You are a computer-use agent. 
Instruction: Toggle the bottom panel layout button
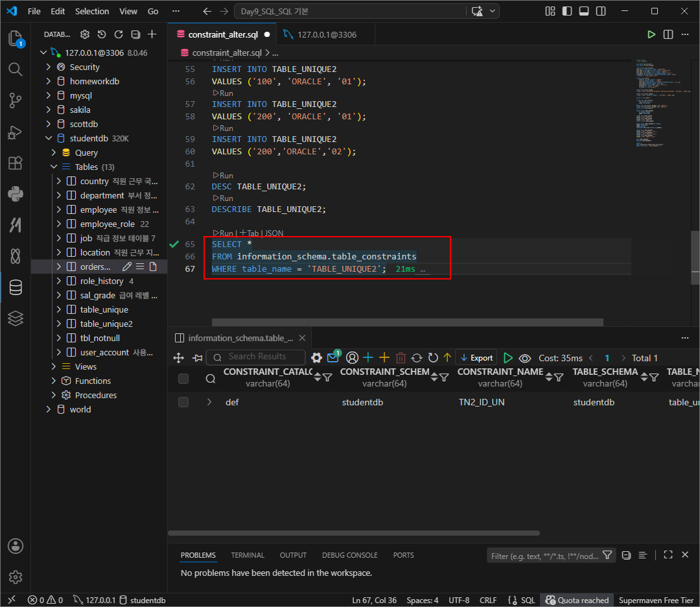584,11
